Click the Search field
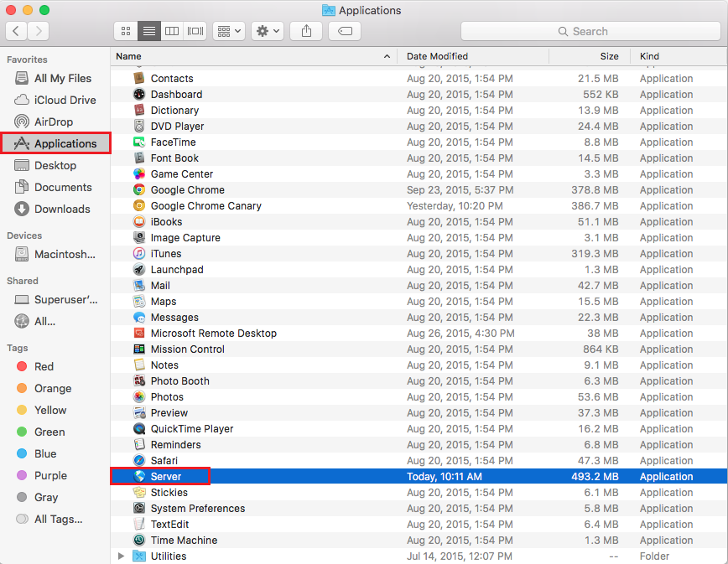The image size is (728, 564). pos(590,31)
